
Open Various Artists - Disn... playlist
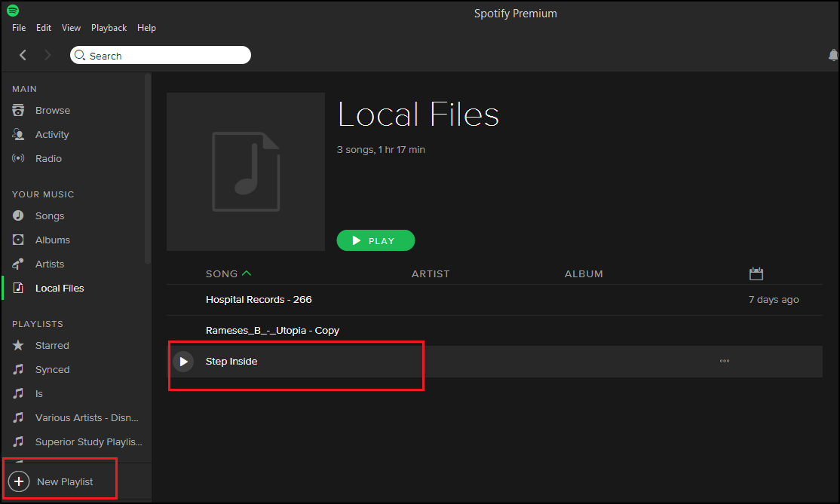click(x=87, y=417)
